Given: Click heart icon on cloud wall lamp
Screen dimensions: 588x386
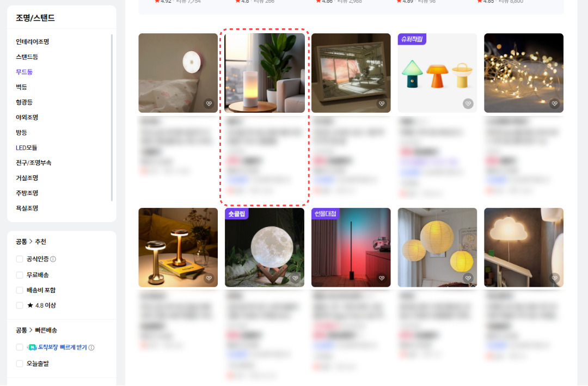Looking at the screenshot, I should [x=555, y=278].
